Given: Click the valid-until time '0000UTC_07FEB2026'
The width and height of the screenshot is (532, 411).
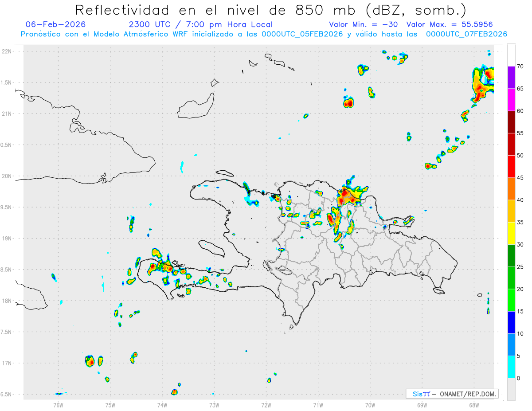Looking at the screenshot, I should [x=467, y=34].
